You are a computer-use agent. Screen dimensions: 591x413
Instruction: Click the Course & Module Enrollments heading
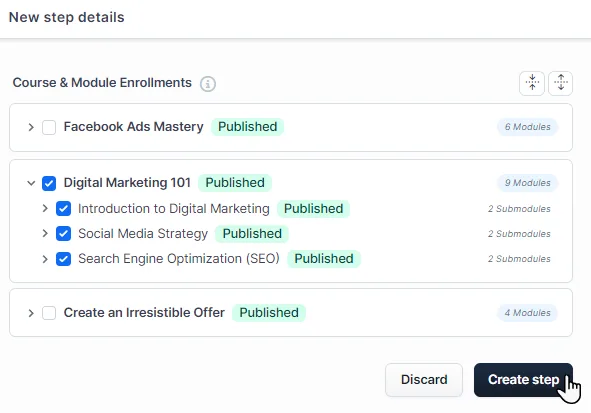click(102, 83)
